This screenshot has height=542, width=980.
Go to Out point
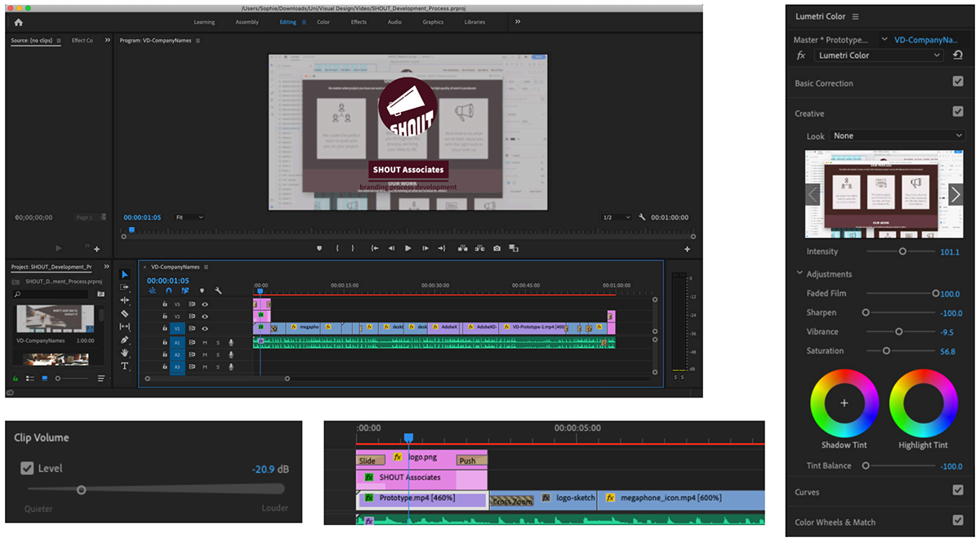(441, 248)
